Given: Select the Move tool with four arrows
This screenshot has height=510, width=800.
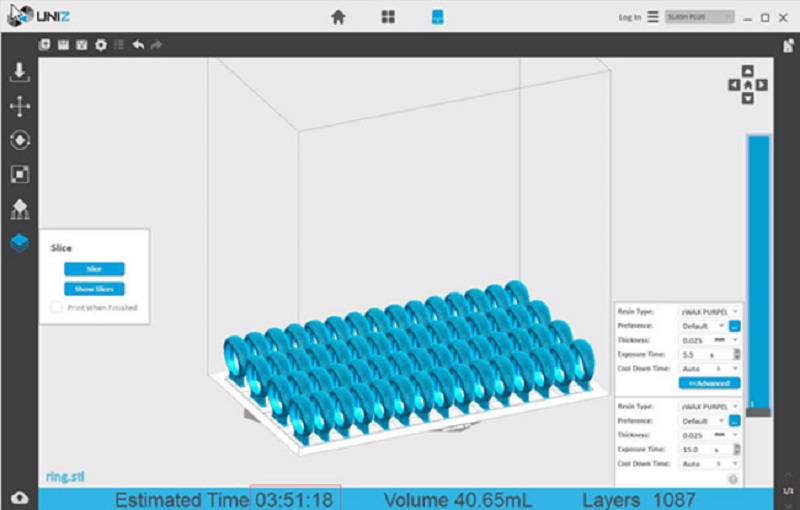Looking at the screenshot, I should [19, 106].
